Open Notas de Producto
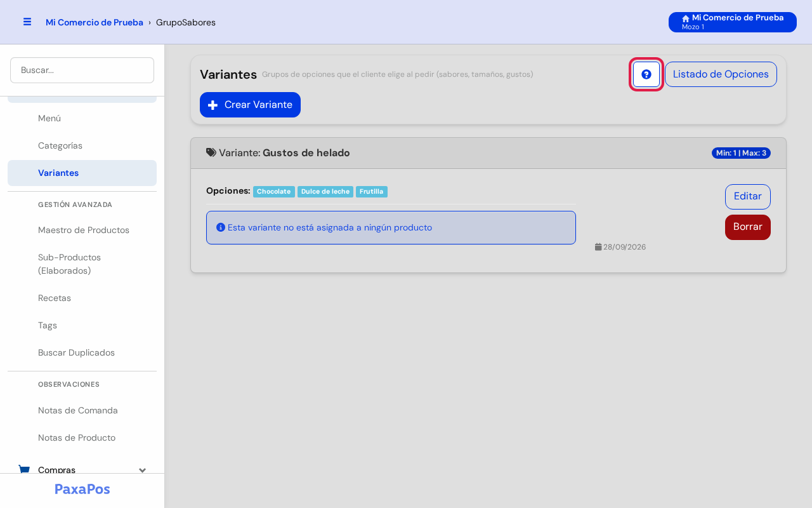The width and height of the screenshot is (812, 508). [82, 438]
